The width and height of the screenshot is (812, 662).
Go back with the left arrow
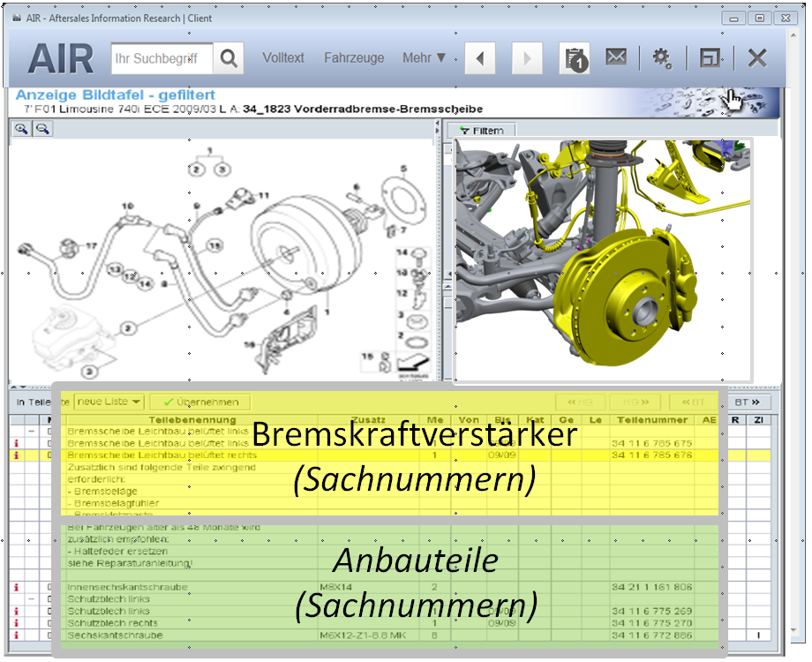pos(479,58)
